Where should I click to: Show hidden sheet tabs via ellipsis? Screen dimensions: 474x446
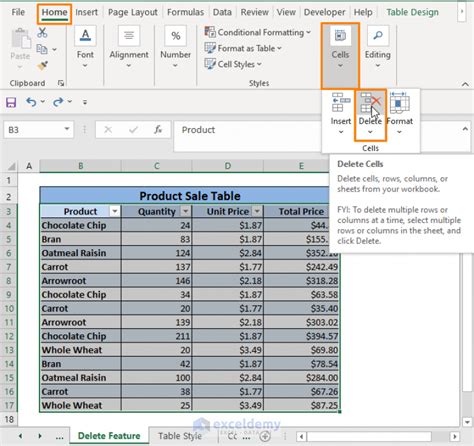59,437
